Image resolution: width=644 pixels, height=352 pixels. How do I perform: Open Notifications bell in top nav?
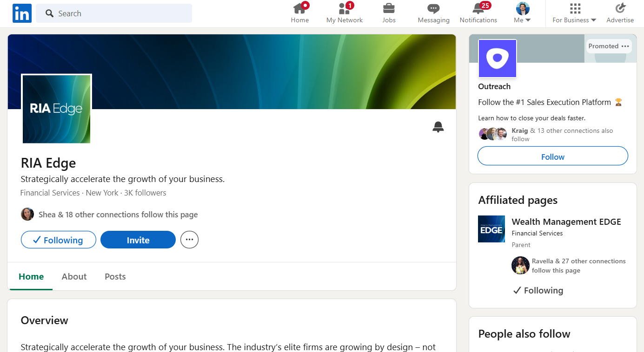pyautogui.click(x=478, y=9)
